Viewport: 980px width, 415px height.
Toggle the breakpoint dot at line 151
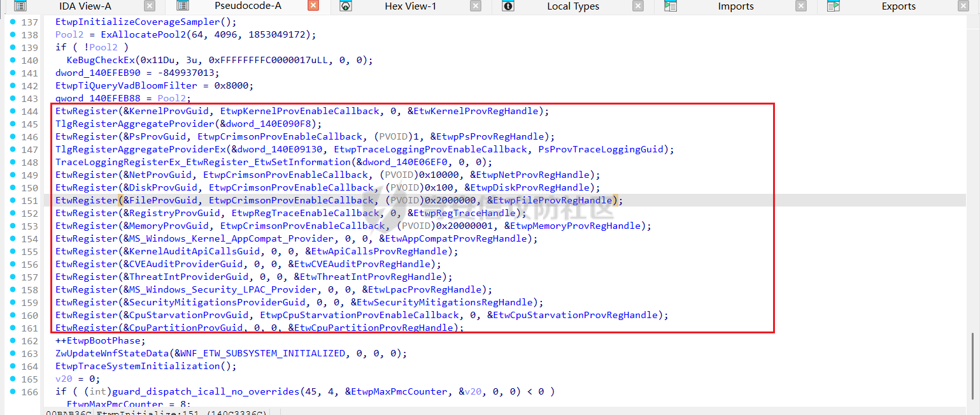point(14,200)
